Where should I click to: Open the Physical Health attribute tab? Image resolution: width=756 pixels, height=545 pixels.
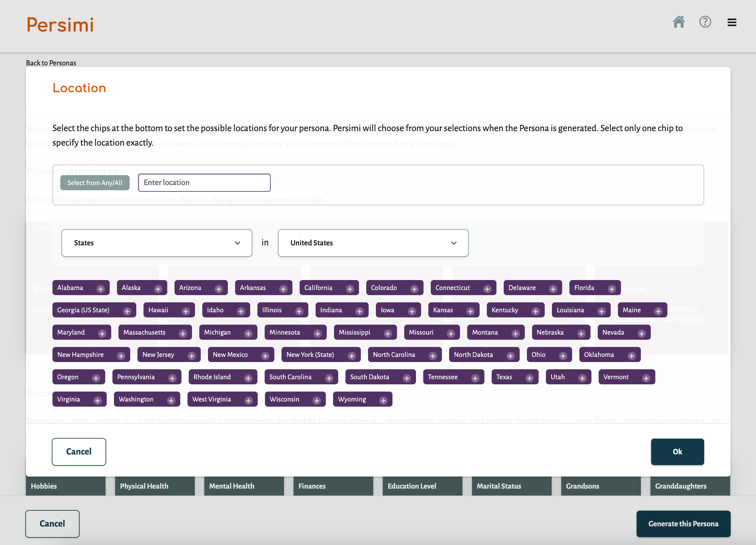point(155,486)
